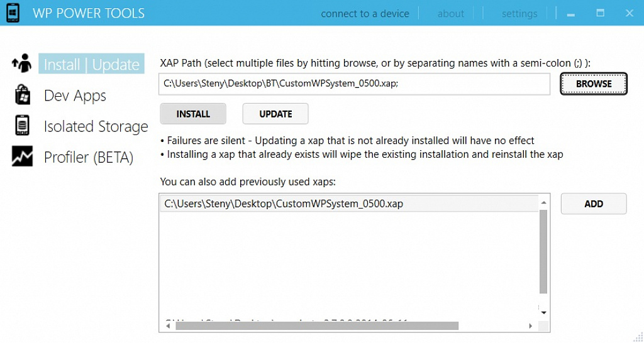
Task: Click the Profiler chart icon
Action: coord(22,156)
